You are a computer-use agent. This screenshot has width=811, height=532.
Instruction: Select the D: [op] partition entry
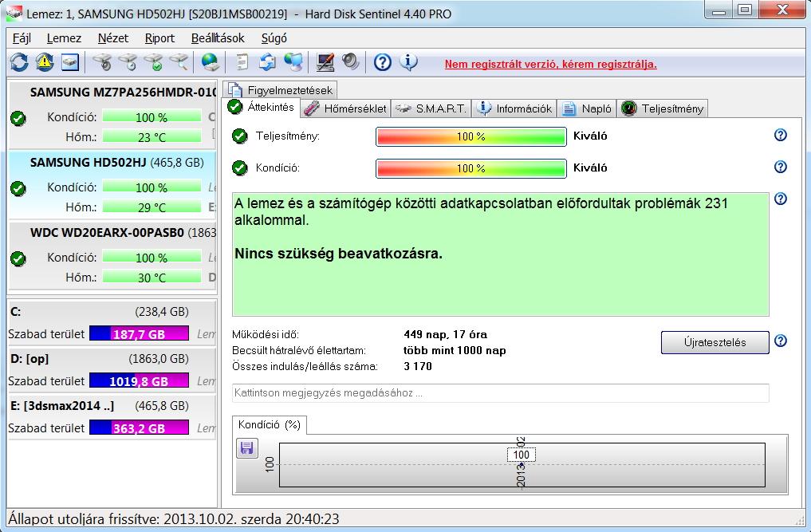click(x=112, y=369)
